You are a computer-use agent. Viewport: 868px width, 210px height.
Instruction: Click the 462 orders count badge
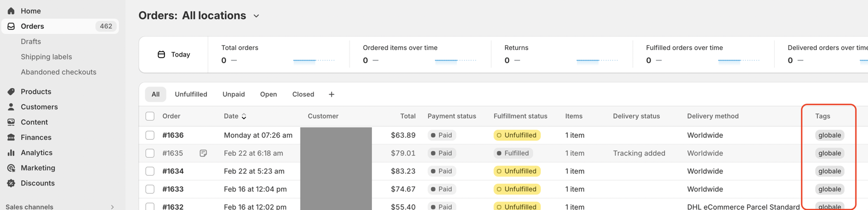click(106, 26)
